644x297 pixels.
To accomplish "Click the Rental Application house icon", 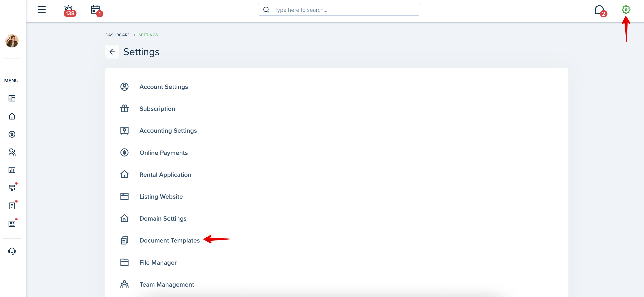I will [x=125, y=174].
